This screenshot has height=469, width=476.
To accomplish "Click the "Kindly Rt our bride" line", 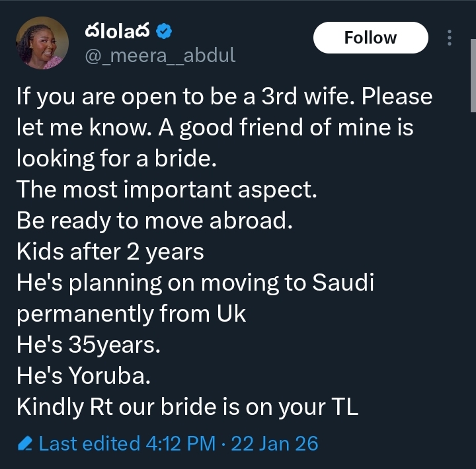I will pos(187,407).
